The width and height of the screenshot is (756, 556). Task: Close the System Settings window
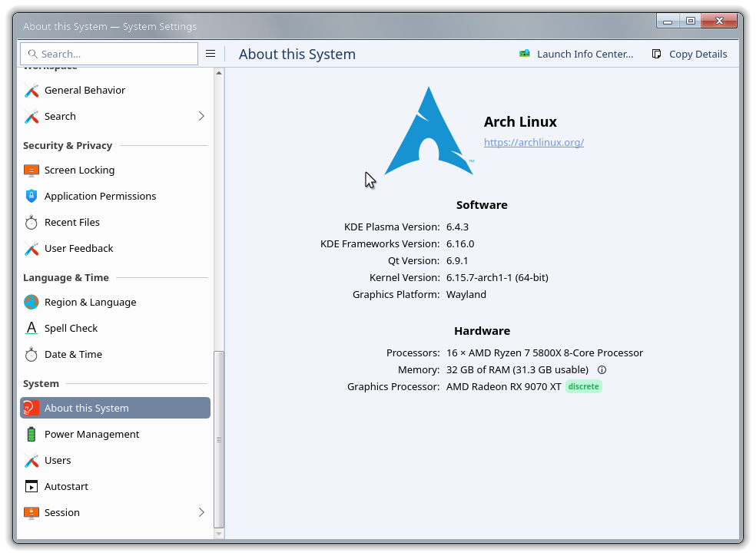719,22
